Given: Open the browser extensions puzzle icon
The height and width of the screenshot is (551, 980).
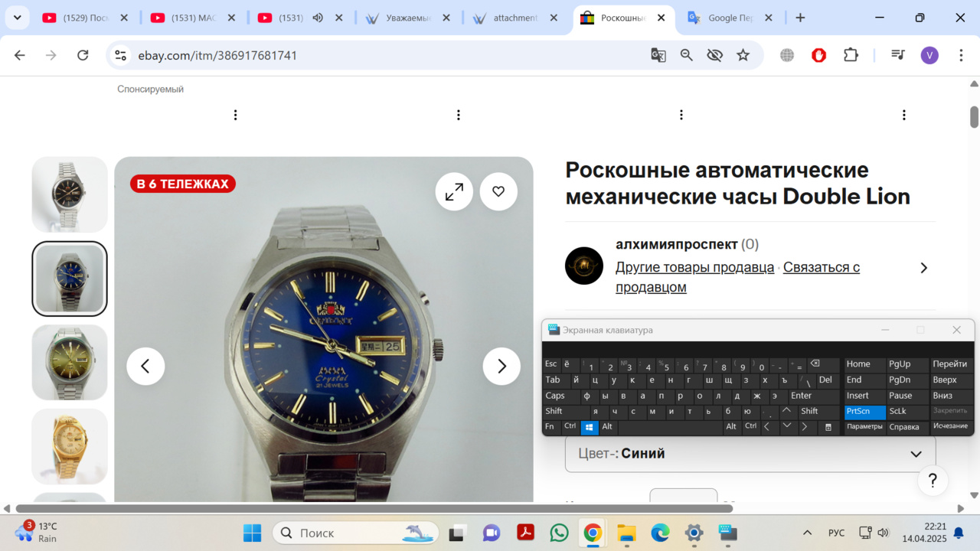Looking at the screenshot, I should pos(851,55).
